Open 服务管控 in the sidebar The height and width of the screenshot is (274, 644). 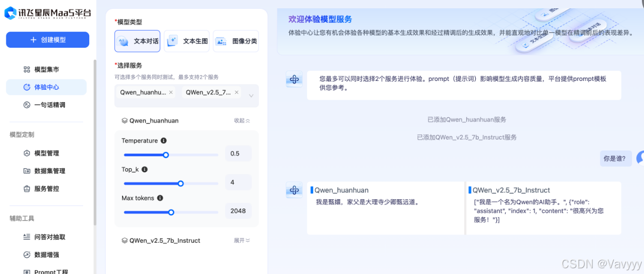click(46, 188)
